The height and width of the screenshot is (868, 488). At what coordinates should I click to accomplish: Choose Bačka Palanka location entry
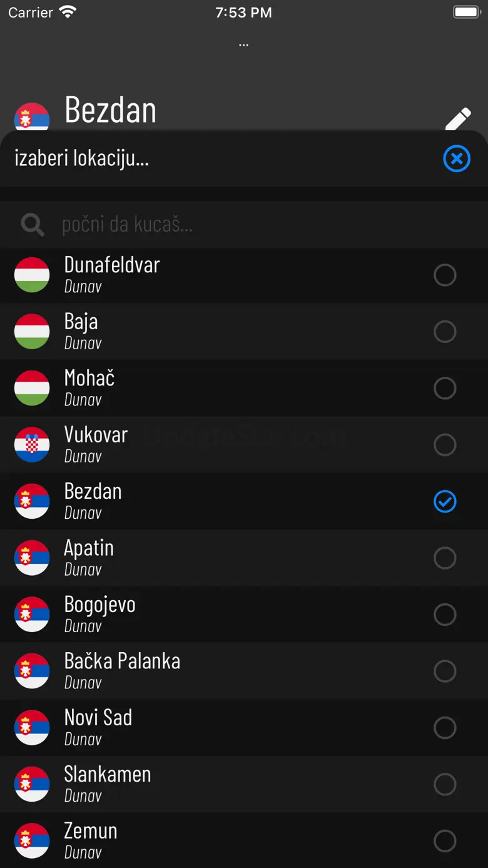pyautogui.click(x=122, y=670)
